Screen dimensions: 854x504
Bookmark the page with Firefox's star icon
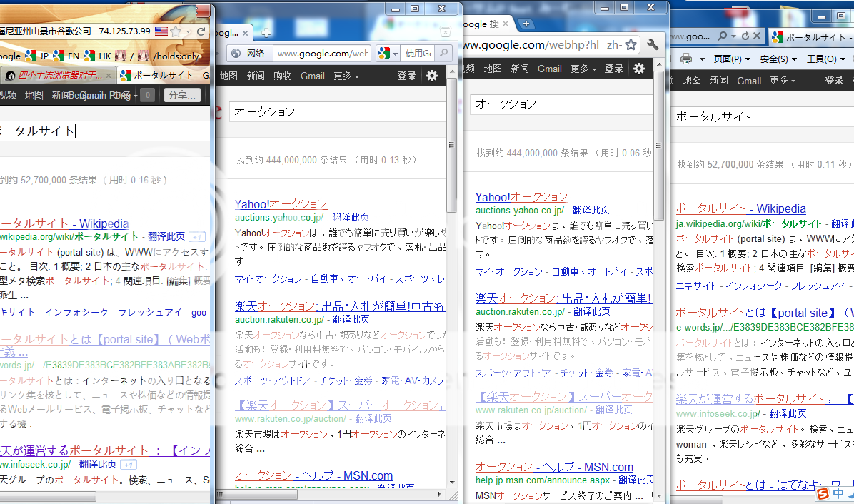(176, 31)
